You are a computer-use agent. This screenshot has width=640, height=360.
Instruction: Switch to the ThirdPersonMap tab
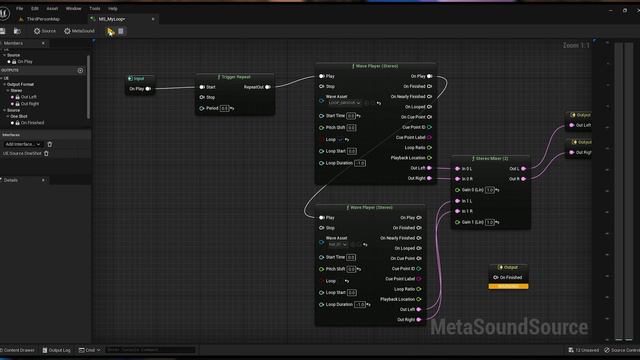tap(43, 19)
